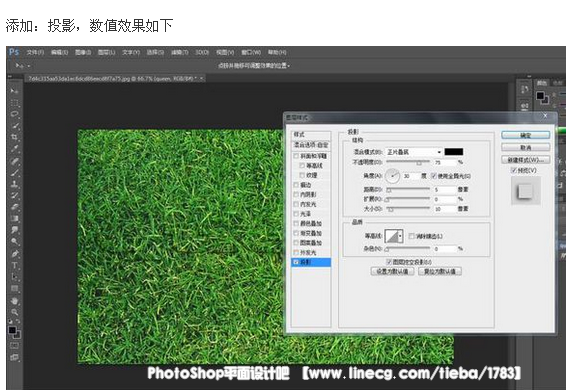
Task: Click the 复位为默认值 button
Action: (x=440, y=271)
